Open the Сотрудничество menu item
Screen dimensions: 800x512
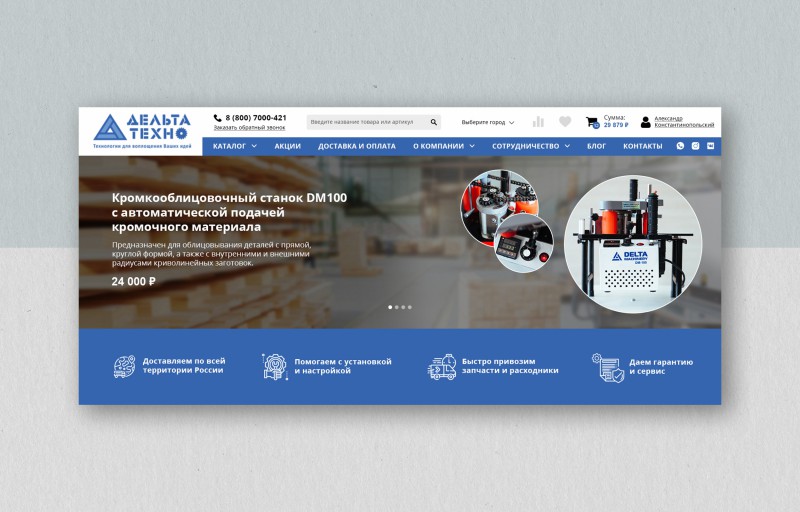(x=526, y=146)
